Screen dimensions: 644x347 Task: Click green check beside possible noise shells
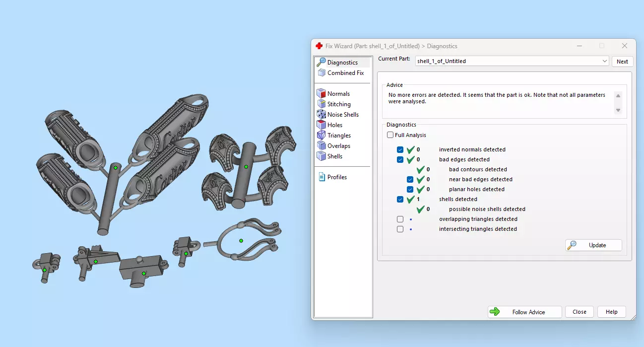[x=421, y=209]
